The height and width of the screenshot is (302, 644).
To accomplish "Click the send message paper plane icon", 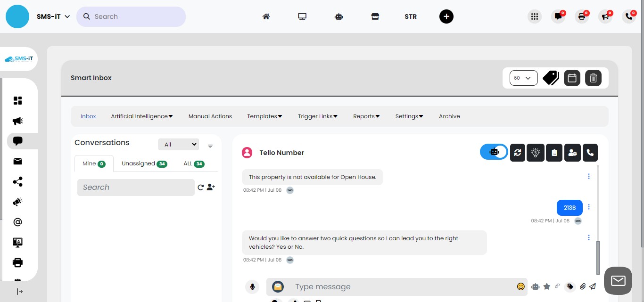I will click(593, 286).
